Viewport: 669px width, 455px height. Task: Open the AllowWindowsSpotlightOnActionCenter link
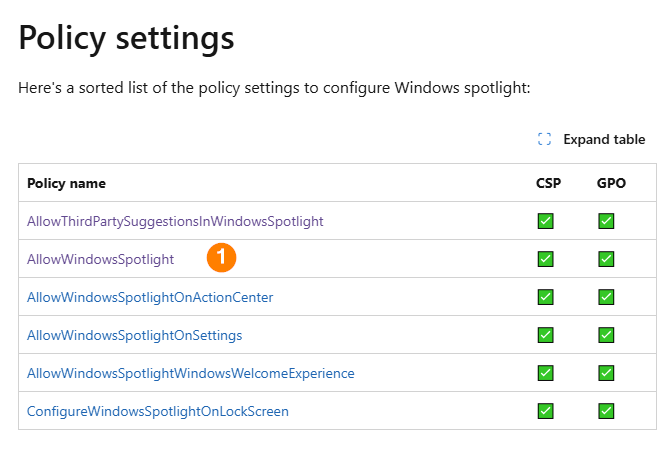[150, 297]
